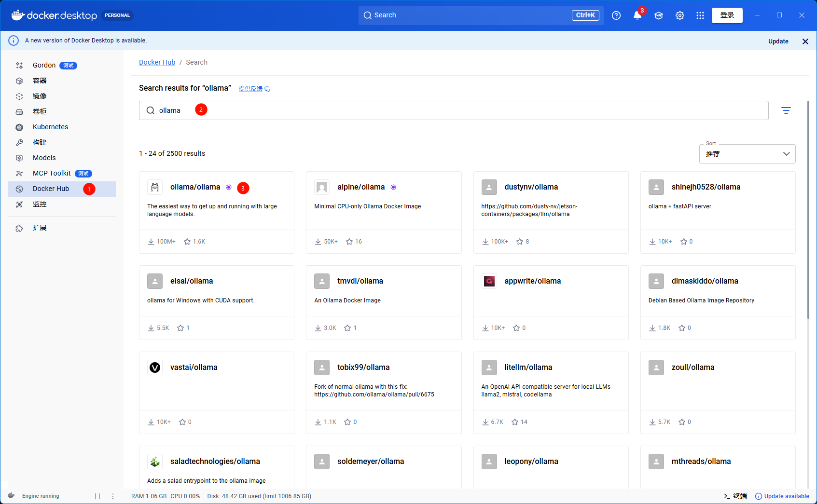Open Settings gear icon

[680, 15]
